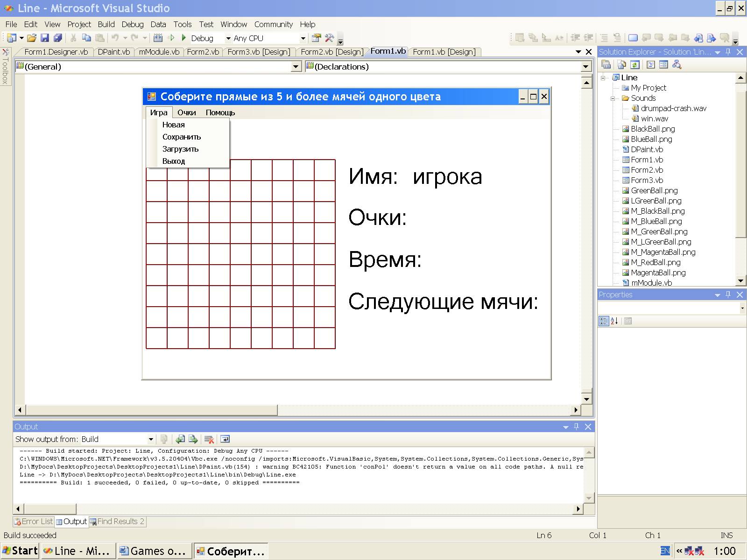
Task: Click Show All Files icon in Solution Explorer
Action: [x=621, y=65]
